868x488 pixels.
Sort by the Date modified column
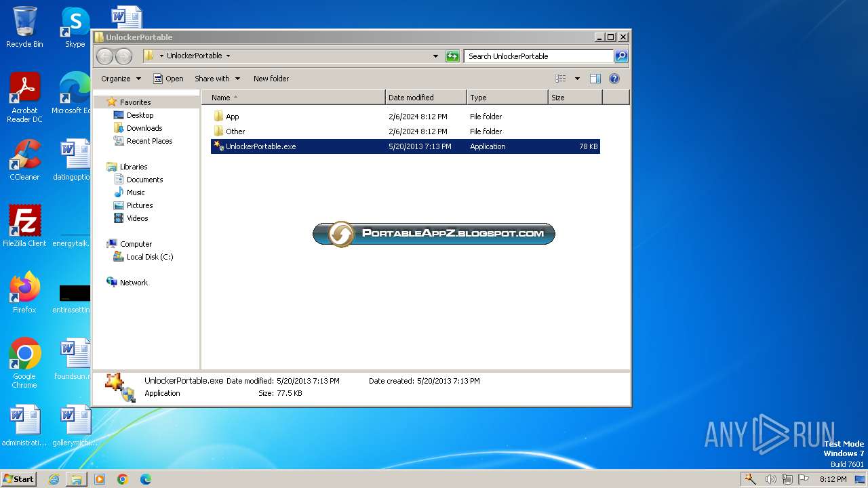pyautogui.click(x=426, y=98)
